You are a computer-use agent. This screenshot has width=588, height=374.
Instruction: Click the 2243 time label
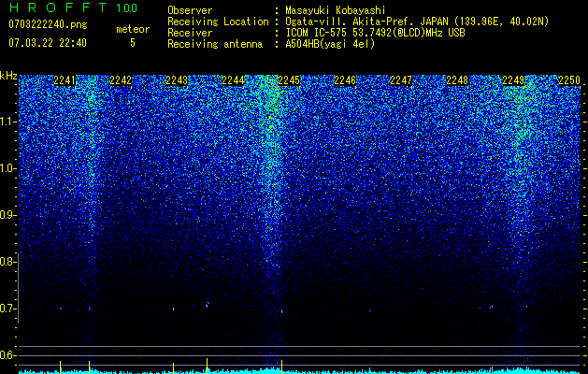click(177, 80)
